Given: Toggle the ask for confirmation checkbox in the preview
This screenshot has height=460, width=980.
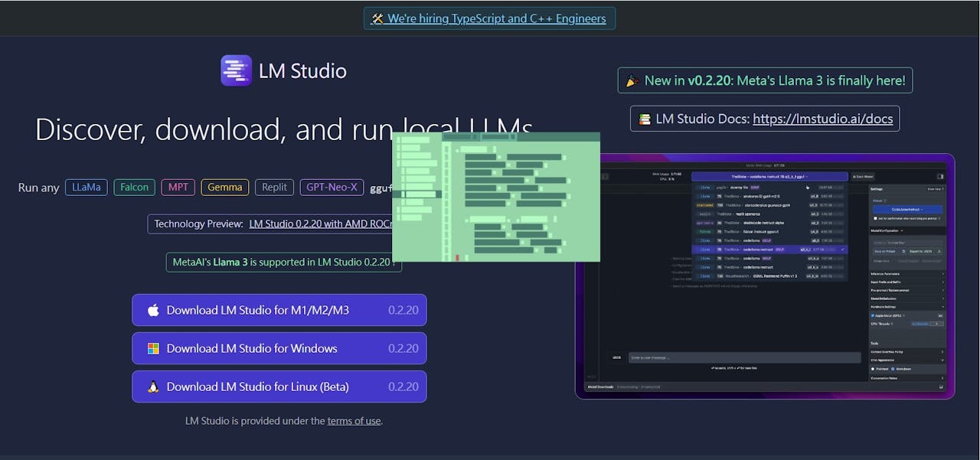Looking at the screenshot, I should point(876,218).
